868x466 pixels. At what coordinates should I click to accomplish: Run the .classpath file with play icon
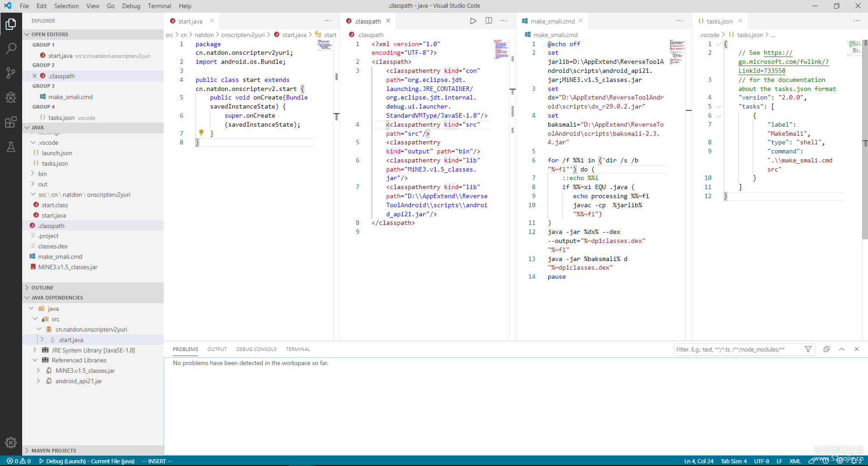click(473, 21)
